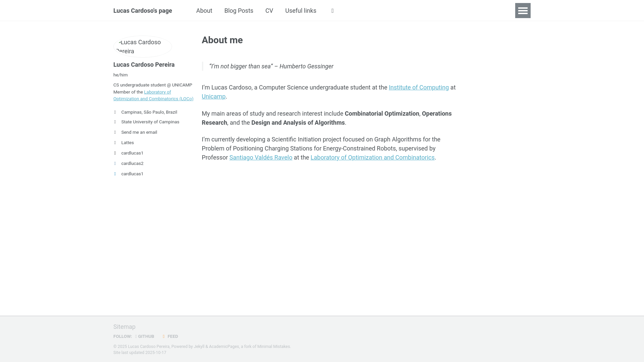Open the Sitemap link in the footer
This screenshot has height=362, width=644.
click(x=124, y=327)
